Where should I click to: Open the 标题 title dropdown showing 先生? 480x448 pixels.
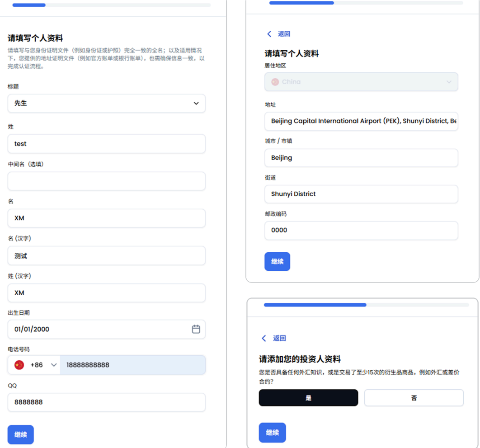pyautogui.click(x=107, y=103)
